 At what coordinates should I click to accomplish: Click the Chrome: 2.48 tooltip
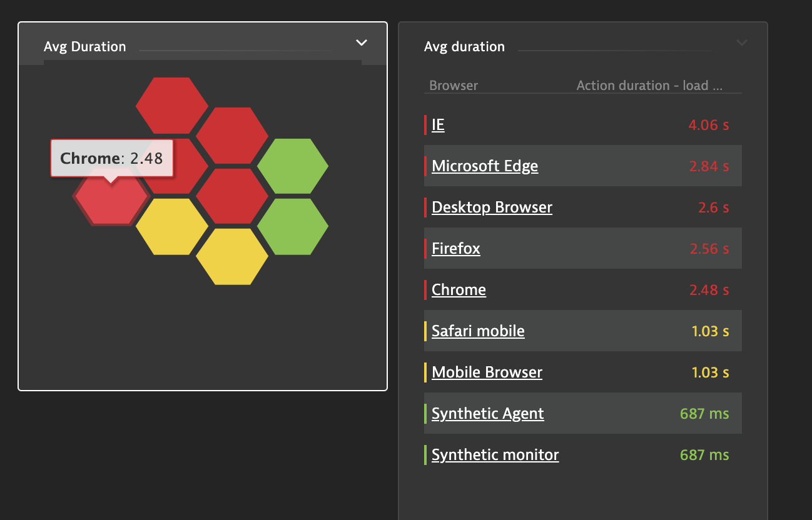(111, 158)
